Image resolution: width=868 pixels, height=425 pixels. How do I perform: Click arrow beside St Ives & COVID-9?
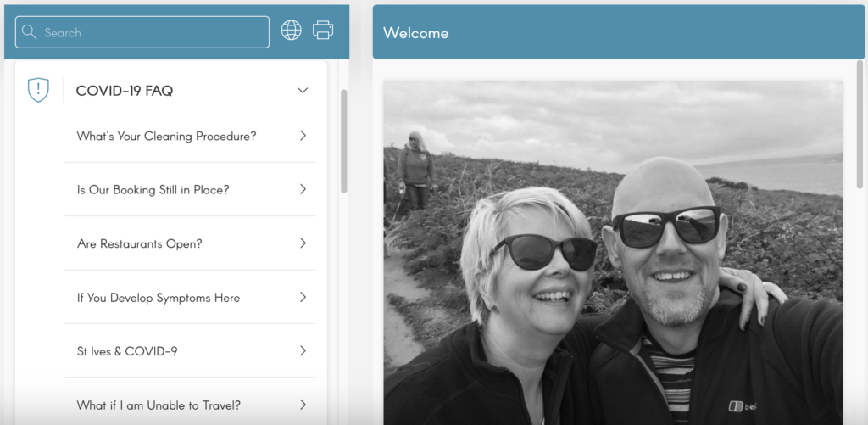coord(303,350)
